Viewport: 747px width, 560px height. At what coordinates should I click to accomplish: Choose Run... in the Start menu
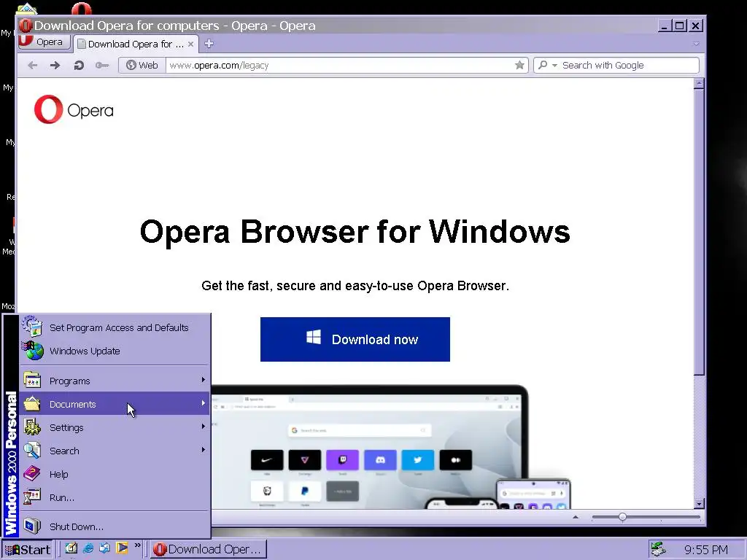[115, 497]
